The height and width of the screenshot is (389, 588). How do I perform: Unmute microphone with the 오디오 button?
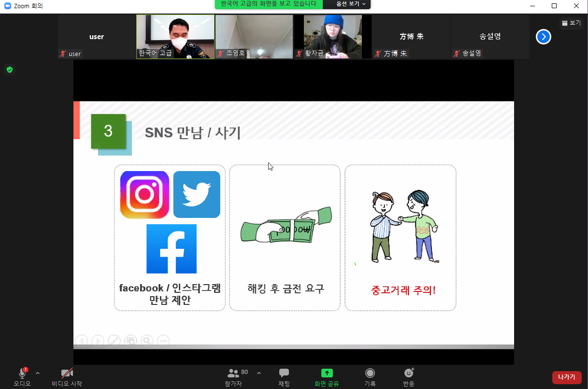point(22,374)
